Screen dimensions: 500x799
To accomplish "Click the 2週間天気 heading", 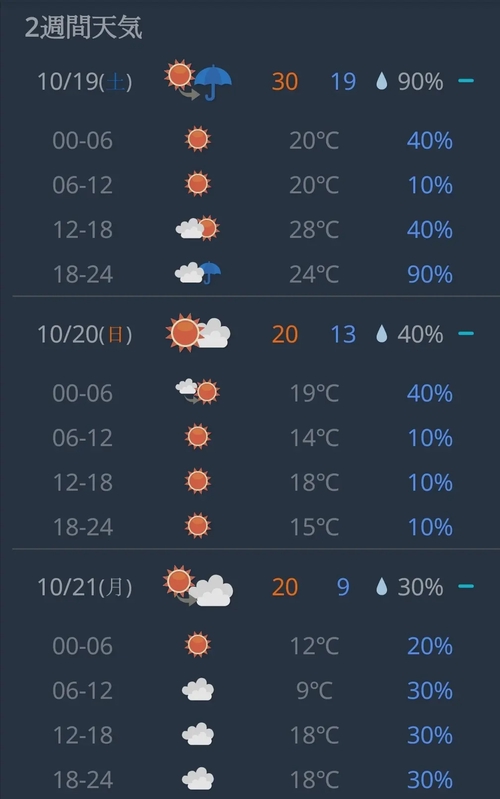I will (83, 27).
